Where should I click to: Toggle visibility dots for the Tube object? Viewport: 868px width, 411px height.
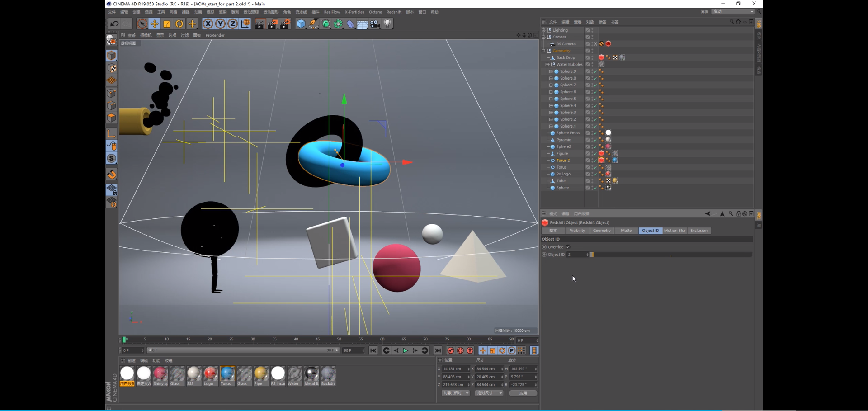point(592,181)
